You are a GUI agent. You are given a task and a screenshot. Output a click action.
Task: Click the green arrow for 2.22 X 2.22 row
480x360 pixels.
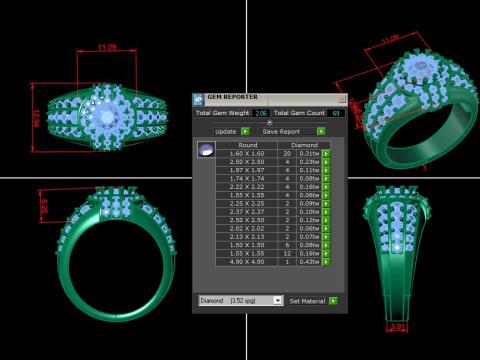pyautogui.click(x=326, y=187)
